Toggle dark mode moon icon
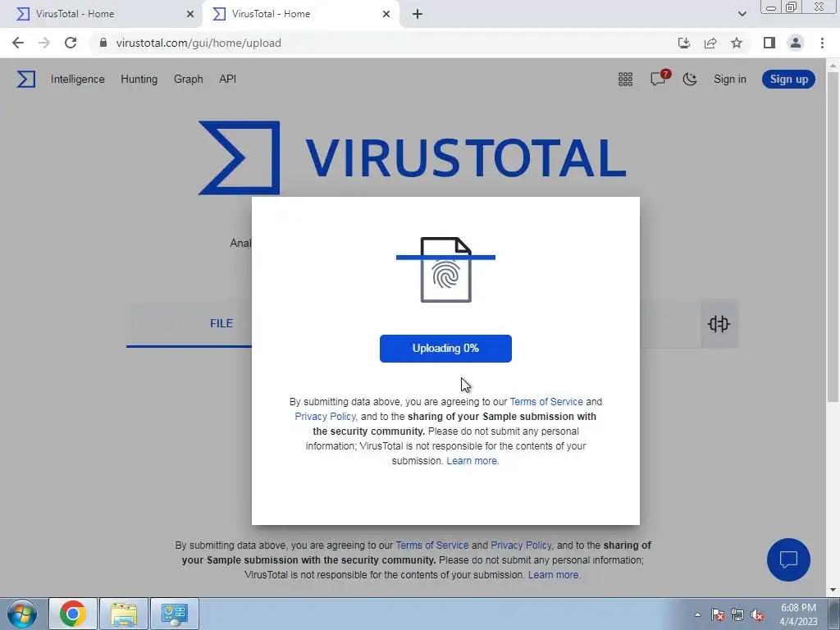The width and height of the screenshot is (840, 630). [x=689, y=80]
